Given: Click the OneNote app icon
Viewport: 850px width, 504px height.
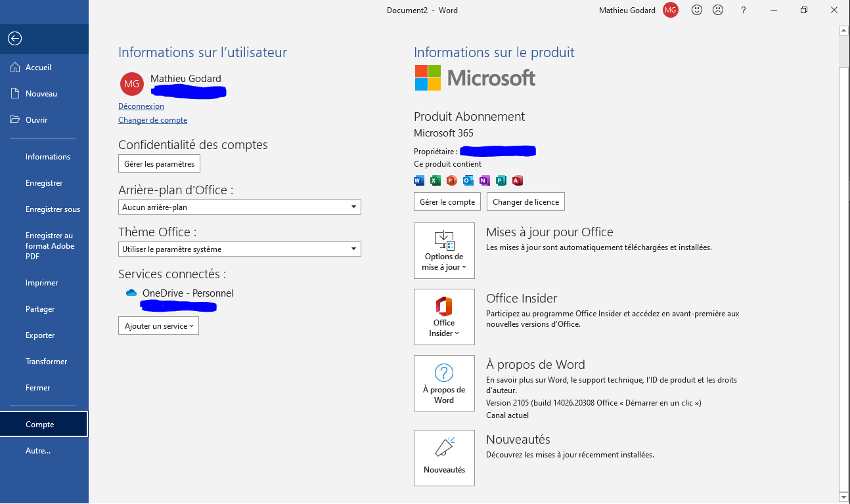Looking at the screenshot, I should (485, 180).
